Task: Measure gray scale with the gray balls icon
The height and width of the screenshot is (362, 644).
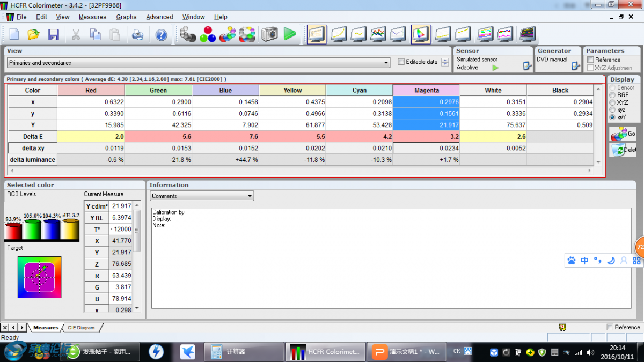Action: [x=188, y=35]
